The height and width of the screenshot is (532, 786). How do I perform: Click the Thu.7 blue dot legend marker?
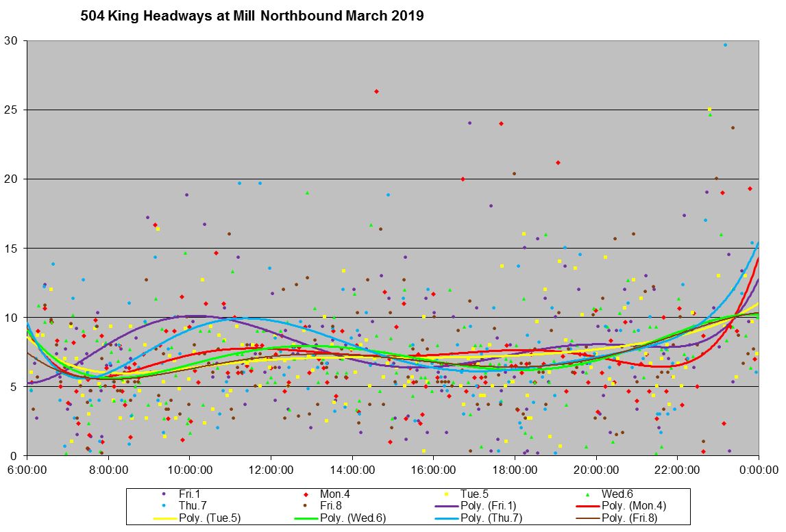163,505
